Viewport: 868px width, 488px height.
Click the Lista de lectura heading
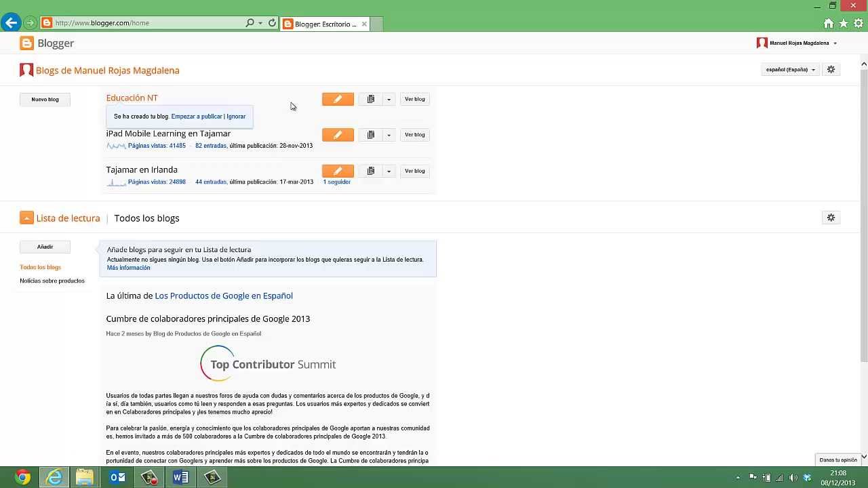(x=68, y=218)
